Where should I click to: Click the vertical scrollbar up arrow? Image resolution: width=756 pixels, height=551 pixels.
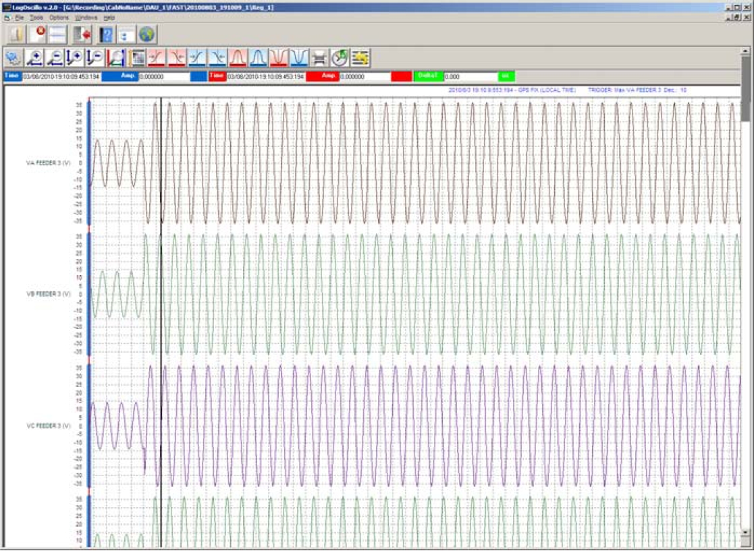click(745, 51)
